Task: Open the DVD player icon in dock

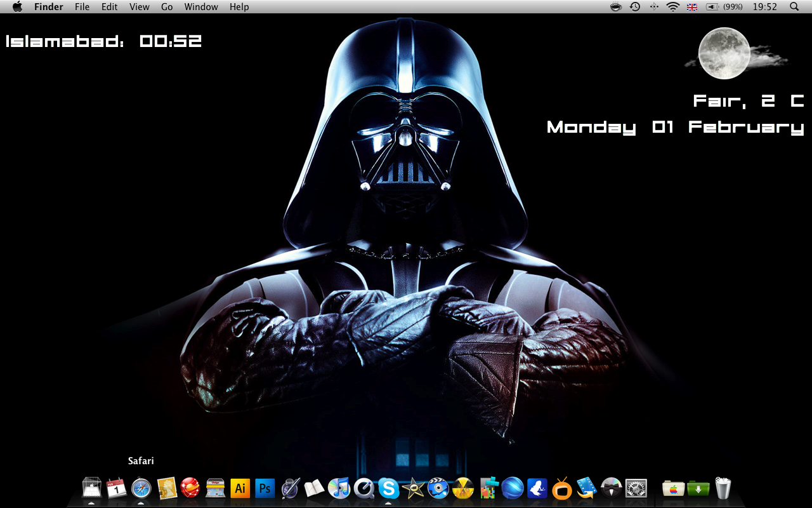Action: [x=438, y=488]
